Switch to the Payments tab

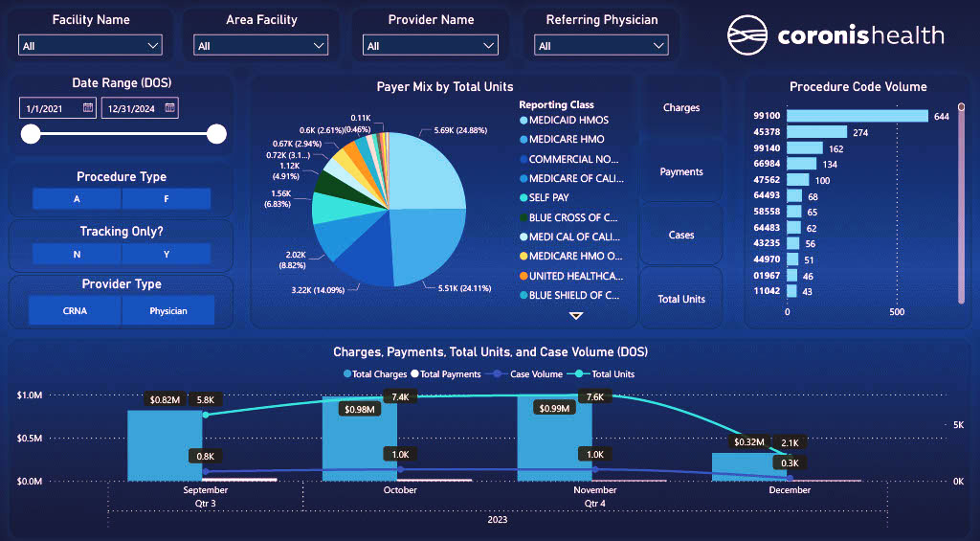pyautogui.click(x=681, y=172)
